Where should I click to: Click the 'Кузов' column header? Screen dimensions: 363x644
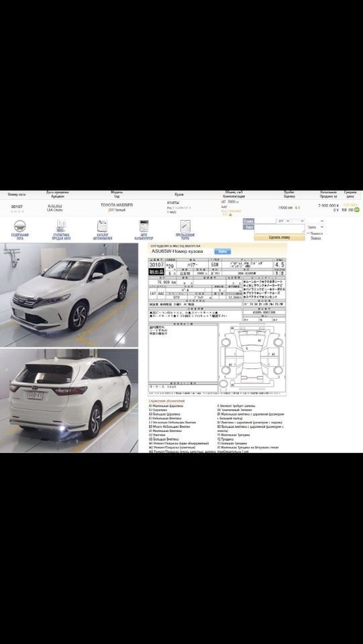[x=179, y=195]
